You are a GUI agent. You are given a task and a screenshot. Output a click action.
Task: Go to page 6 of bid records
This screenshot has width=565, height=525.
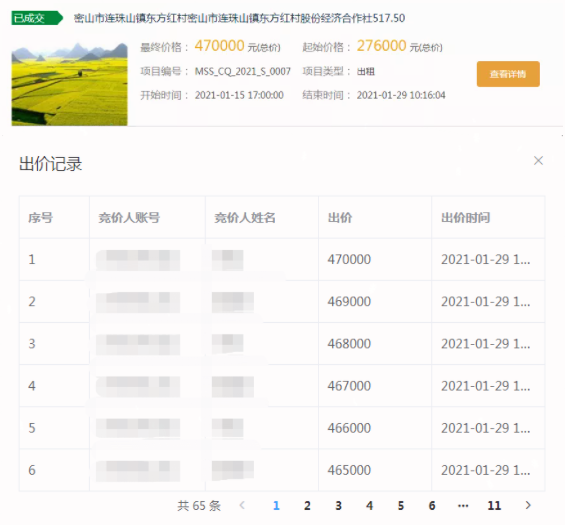click(x=432, y=505)
